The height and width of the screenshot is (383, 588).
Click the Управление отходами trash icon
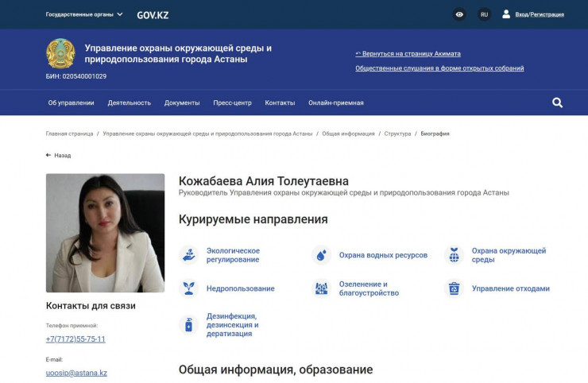click(454, 288)
